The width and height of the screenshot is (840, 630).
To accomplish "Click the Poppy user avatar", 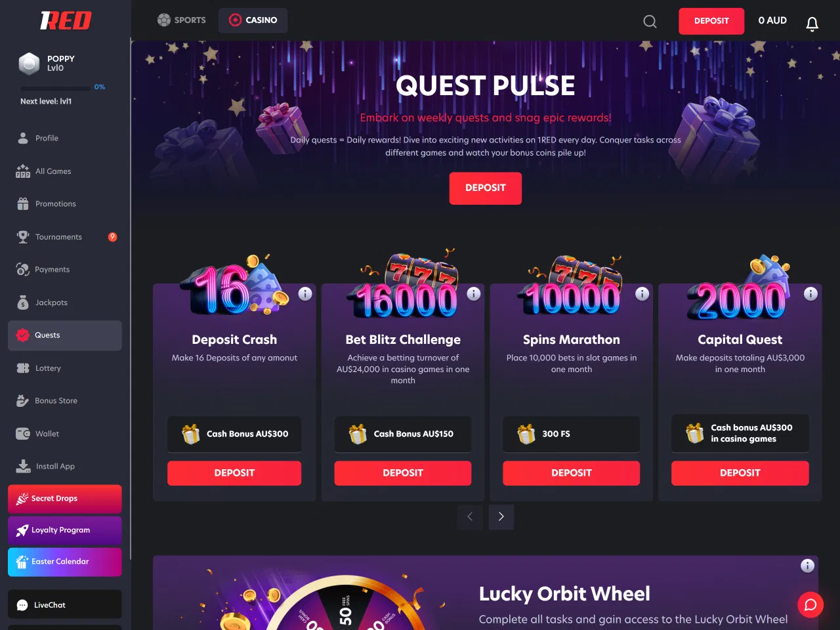I will pyautogui.click(x=29, y=64).
